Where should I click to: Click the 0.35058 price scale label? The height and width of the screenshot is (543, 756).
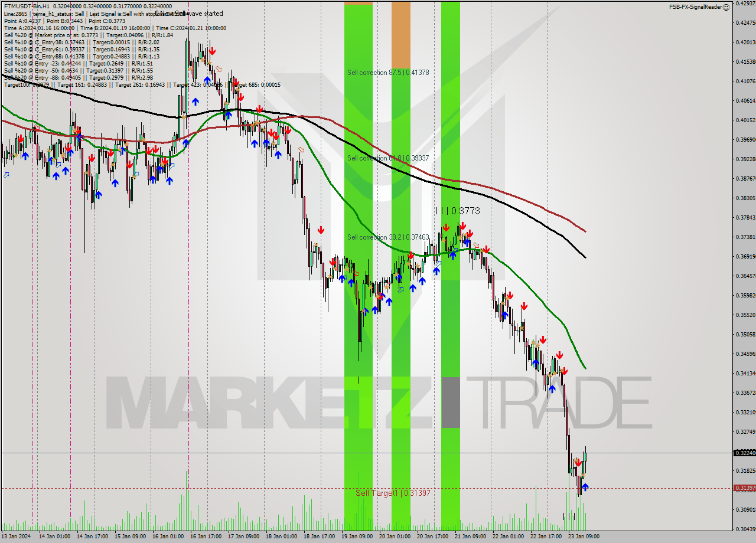745,334
